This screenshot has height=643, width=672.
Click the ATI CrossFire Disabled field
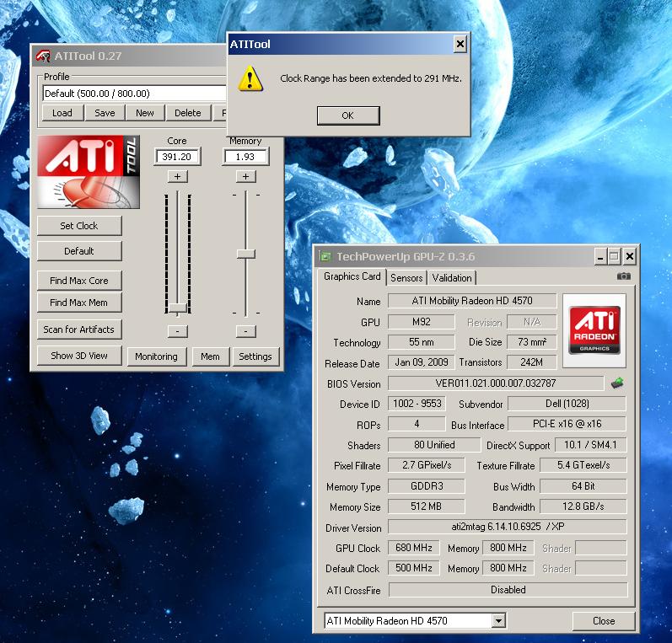[x=508, y=590]
